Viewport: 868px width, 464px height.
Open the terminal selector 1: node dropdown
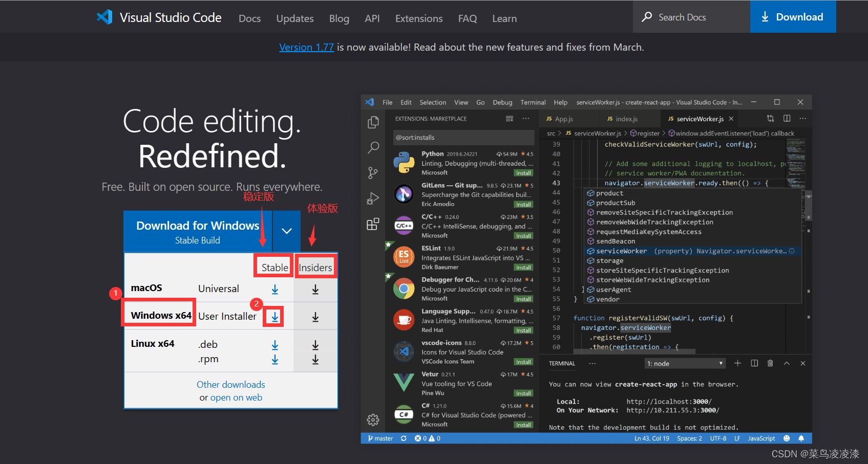pos(685,363)
